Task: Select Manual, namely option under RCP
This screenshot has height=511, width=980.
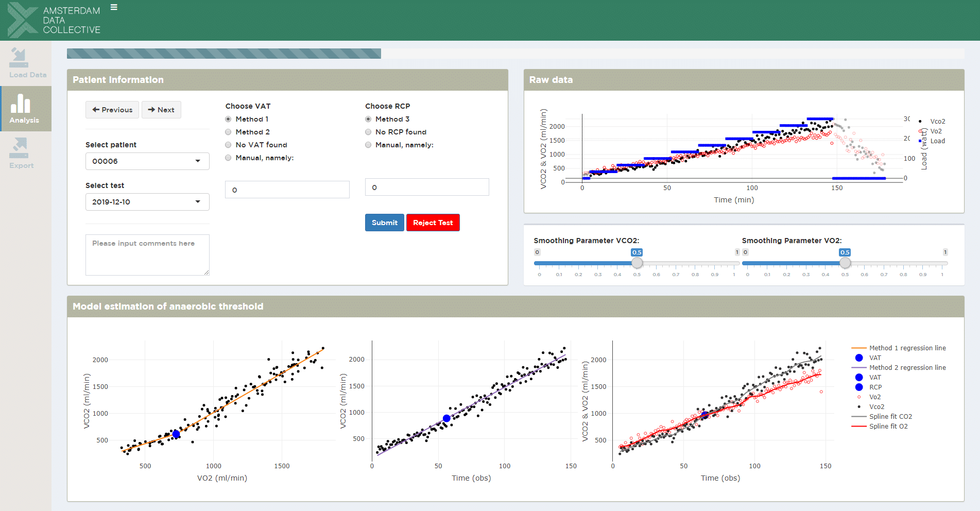Action: point(368,145)
